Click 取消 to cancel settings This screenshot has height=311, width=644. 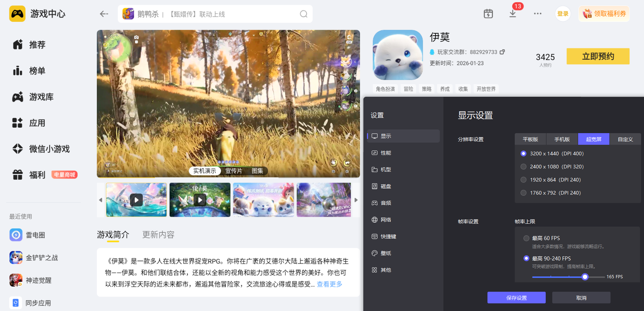coord(581,298)
